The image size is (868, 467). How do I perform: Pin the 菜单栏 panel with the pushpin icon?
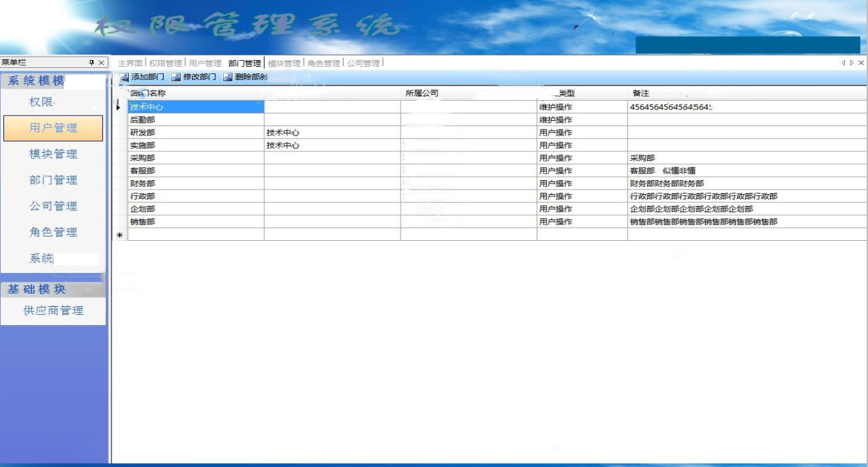(x=91, y=63)
